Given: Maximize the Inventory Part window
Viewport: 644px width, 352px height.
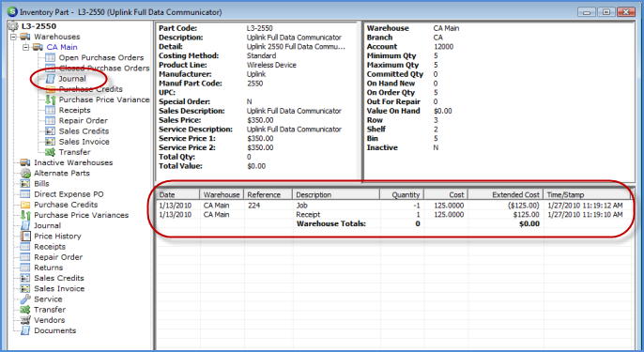Looking at the screenshot, I should click(x=606, y=12).
